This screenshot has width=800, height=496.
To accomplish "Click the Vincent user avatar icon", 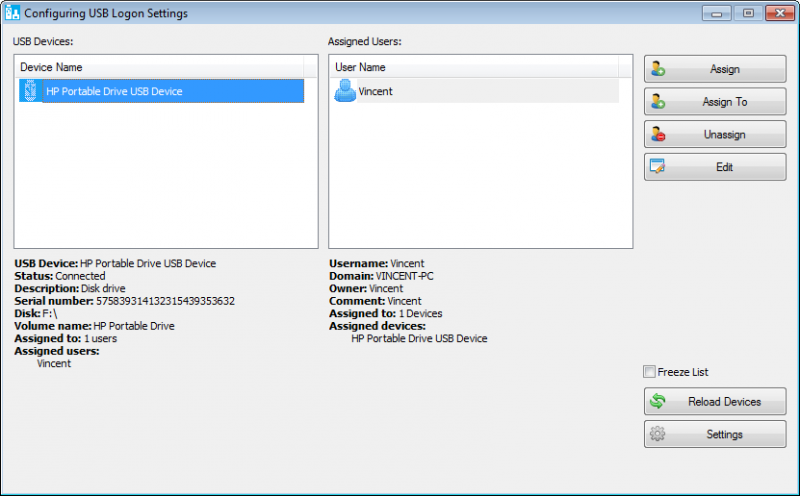I will click(345, 91).
